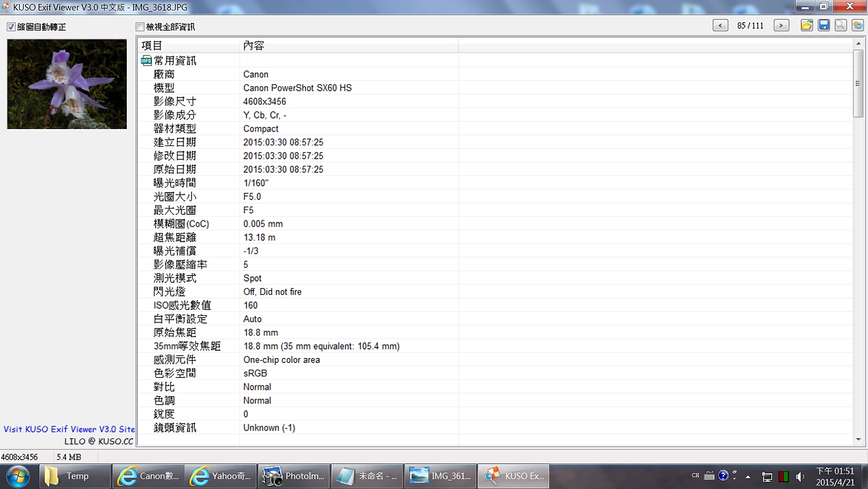The image size is (868, 489).
Task: Toggle the 縮圖自動轉正 checkbox
Action: pos(11,27)
